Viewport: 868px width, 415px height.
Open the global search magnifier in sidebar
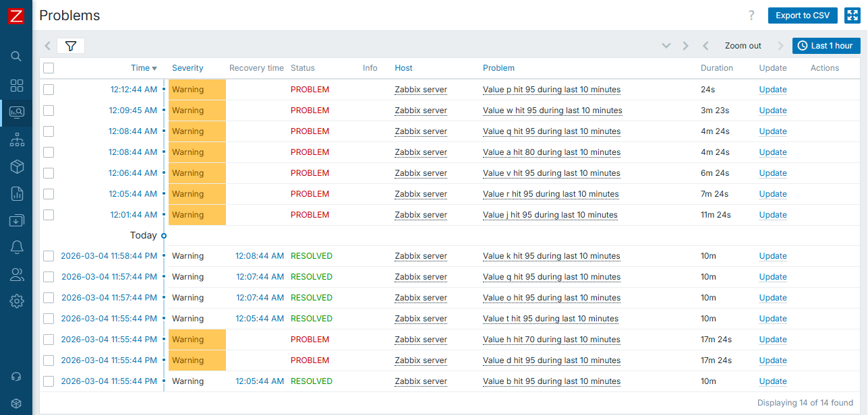tap(17, 56)
